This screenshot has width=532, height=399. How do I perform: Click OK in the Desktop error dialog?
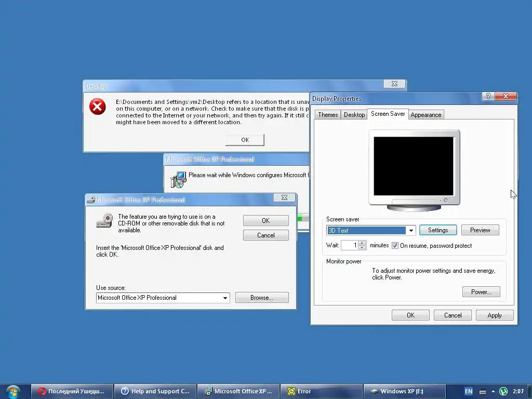point(245,140)
